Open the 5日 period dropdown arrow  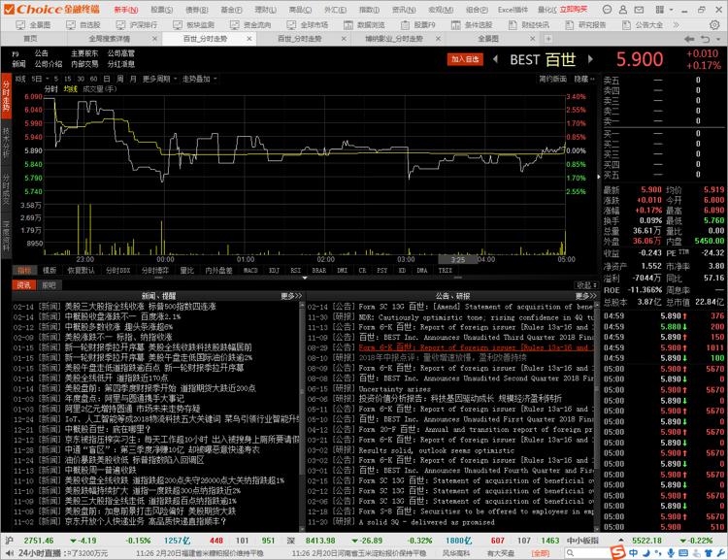pyautogui.click(x=48, y=79)
